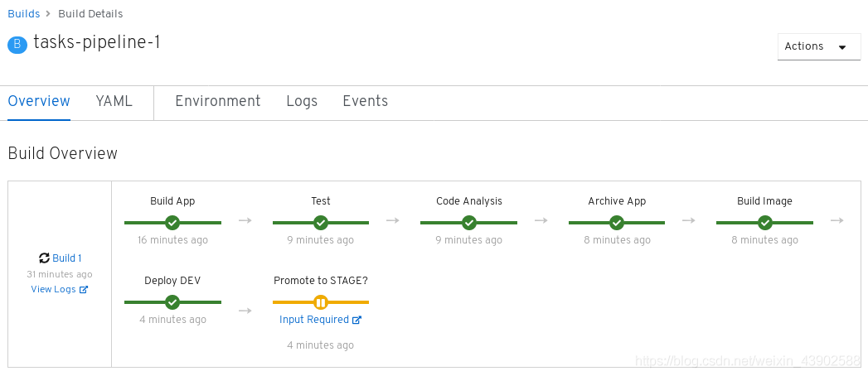This screenshot has width=868, height=376.
Task: Open the Environment tab
Action: click(218, 101)
